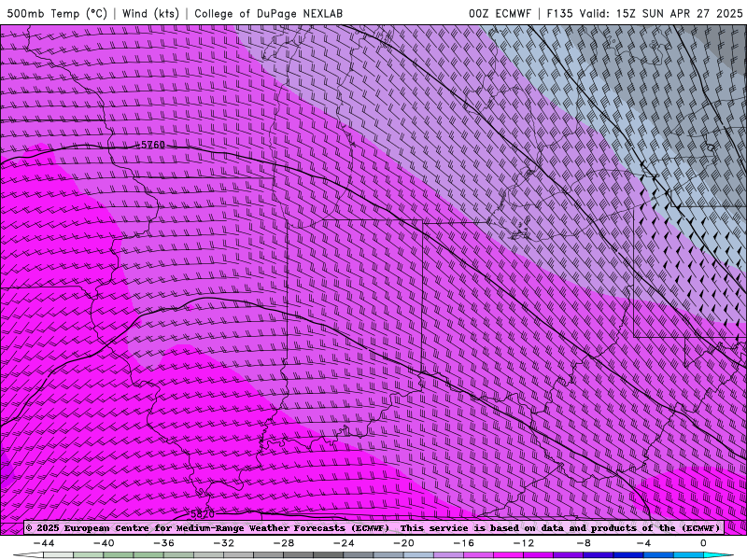Click the 'Wind (kts)' header label
747x560 pixels.
pyautogui.click(x=150, y=13)
